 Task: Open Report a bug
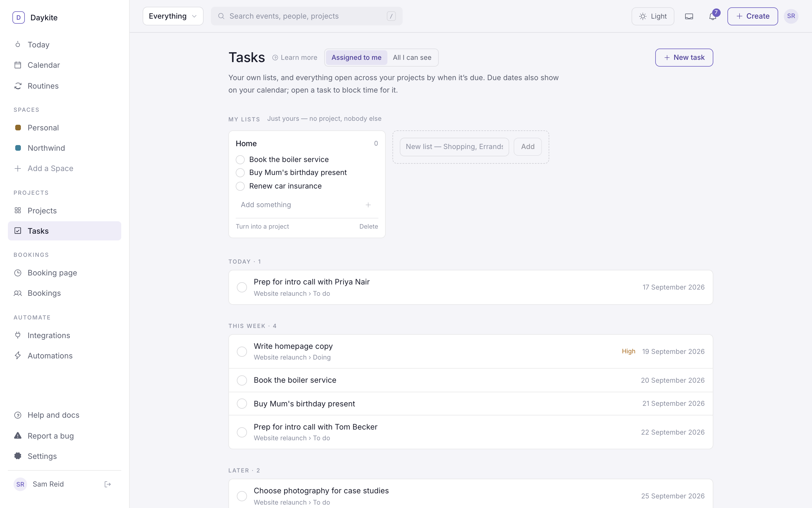tap(64, 436)
